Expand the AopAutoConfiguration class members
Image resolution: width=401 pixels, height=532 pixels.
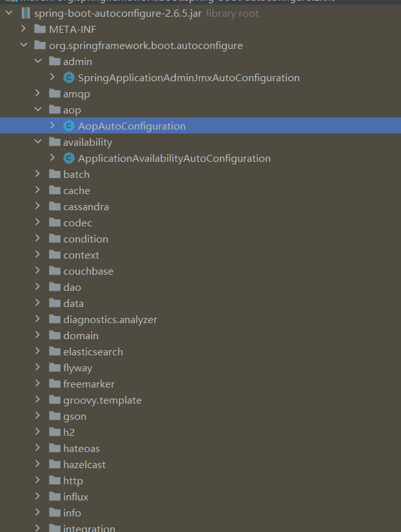(52, 126)
